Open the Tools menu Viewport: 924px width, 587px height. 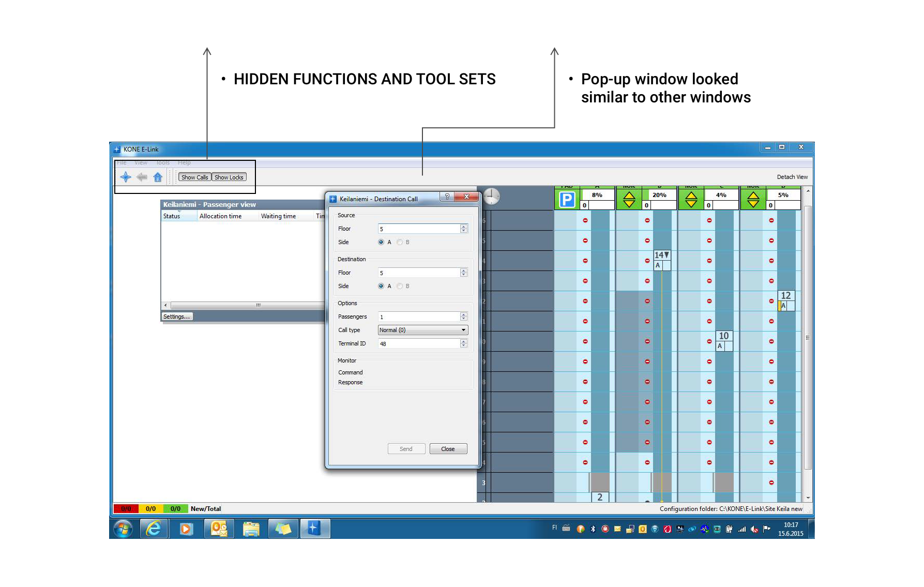pos(163,162)
